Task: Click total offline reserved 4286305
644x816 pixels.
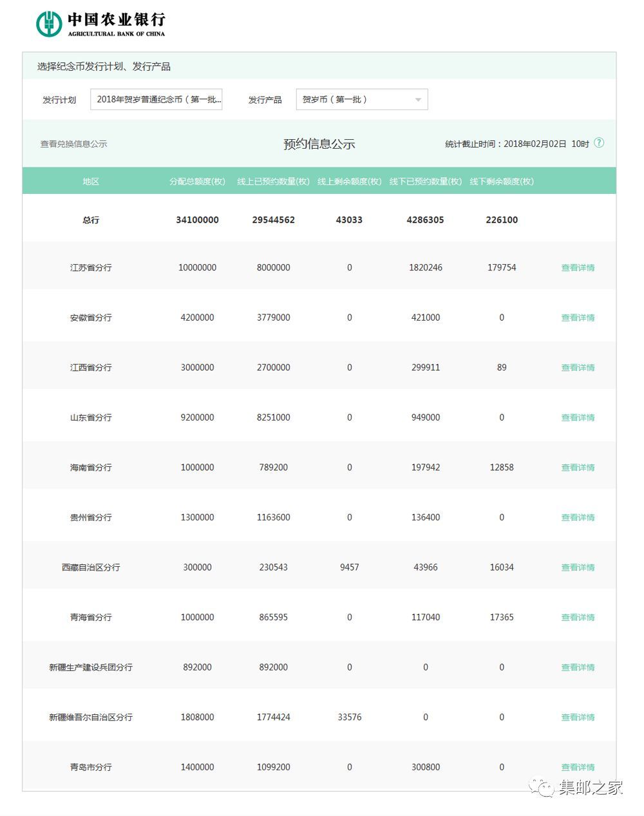Action: click(426, 220)
